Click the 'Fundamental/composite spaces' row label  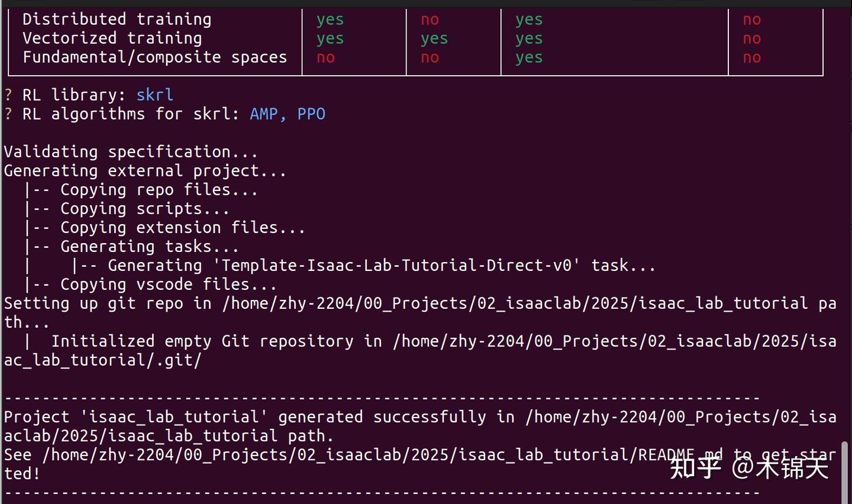(154, 57)
